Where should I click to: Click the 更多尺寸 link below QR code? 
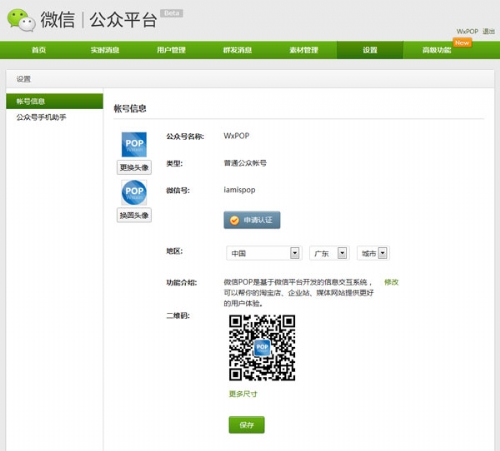click(243, 394)
